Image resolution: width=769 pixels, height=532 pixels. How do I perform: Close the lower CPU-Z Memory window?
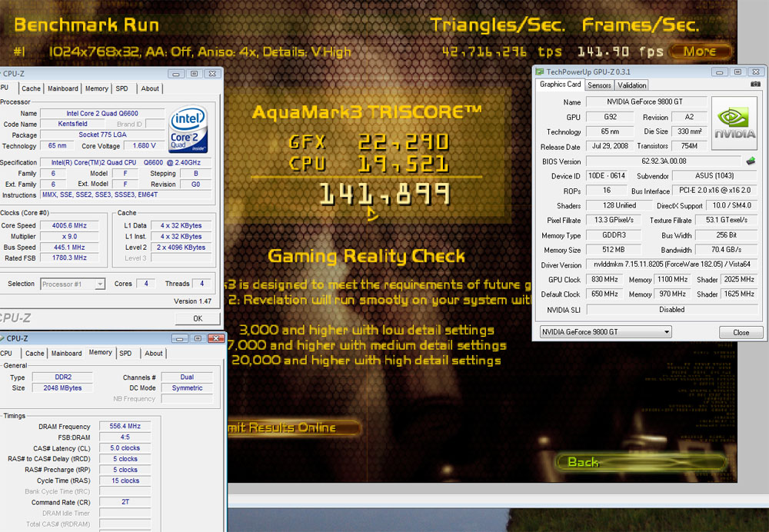pyautogui.click(x=215, y=338)
